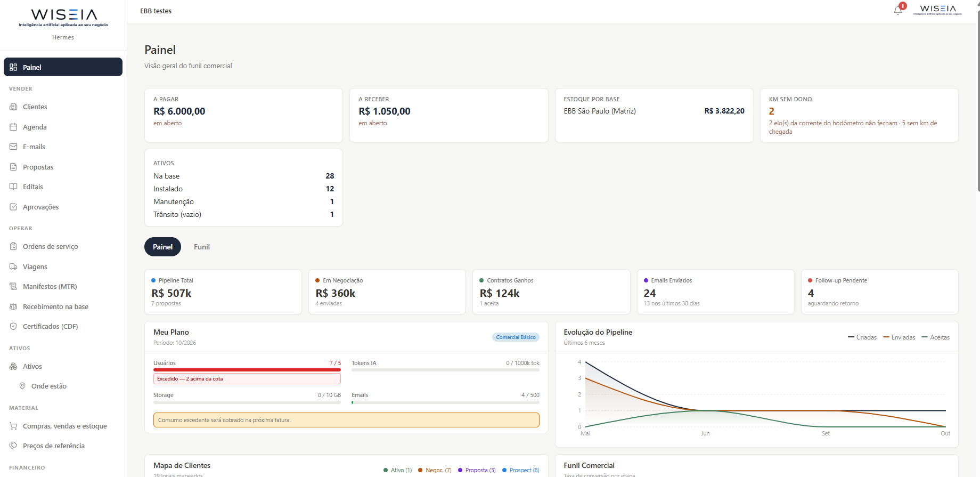Screen dimensions: 980x477
Task: Open the Certificados (CDF) shield icon
Action: pyautogui.click(x=13, y=326)
